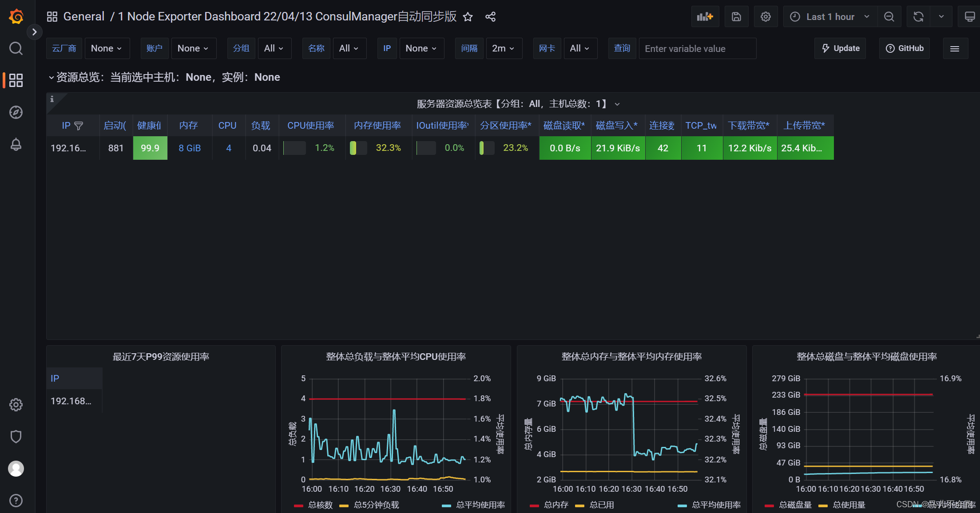Click the 查询 variable value input
The height and width of the screenshot is (513, 980).
point(697,48)
